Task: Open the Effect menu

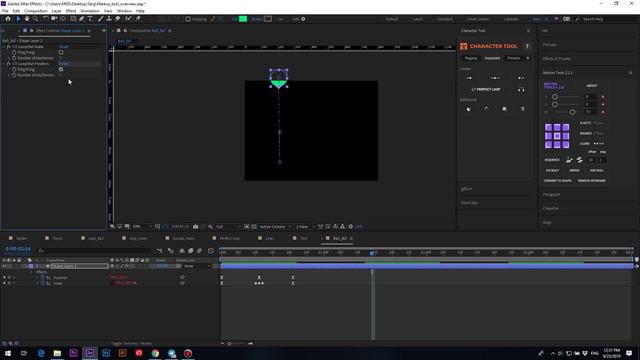Action: pyautogui.click(x=71, y=11)
